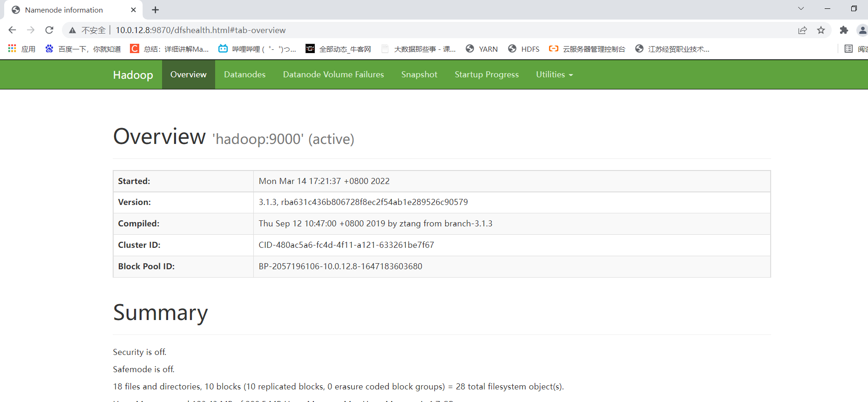Switch to the Datanodes tab
The height and width of the screenshot is (402, 868).
coord(244,75)
